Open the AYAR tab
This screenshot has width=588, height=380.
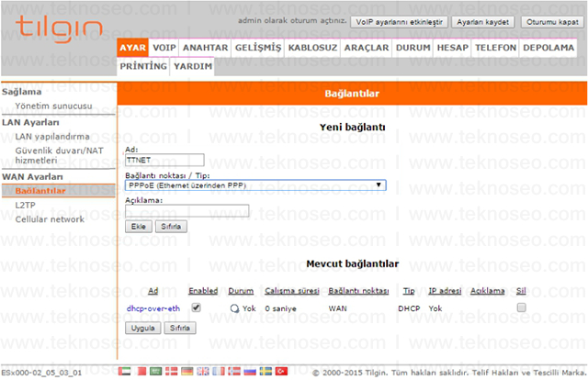click(132, 48)
